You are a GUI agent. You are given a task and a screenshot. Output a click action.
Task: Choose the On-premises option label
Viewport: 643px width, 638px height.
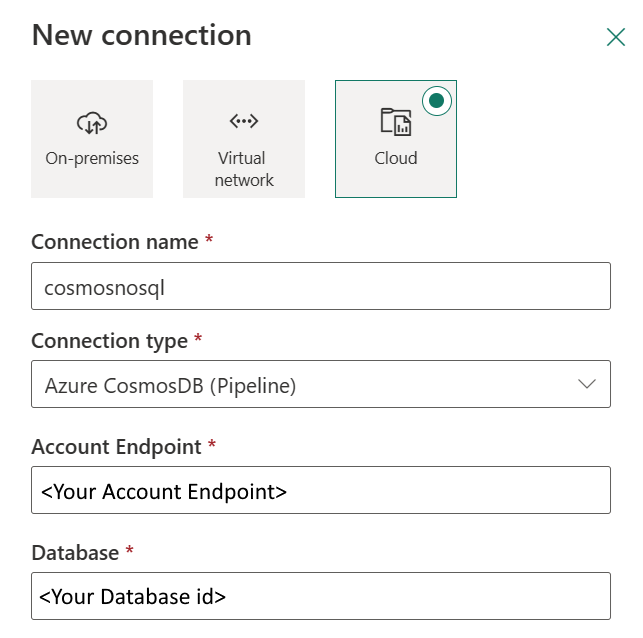[92, 158]
